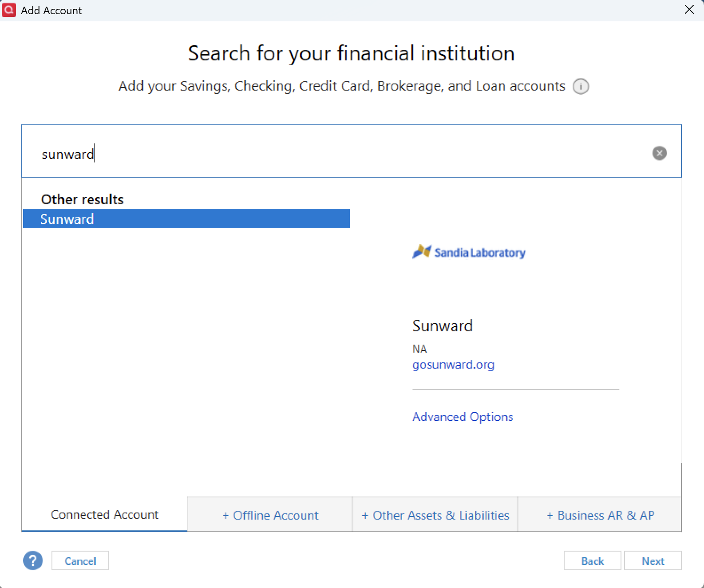Switch to the Offline Account tab
This screenshot has height=588, width=704.
[270, 515]
